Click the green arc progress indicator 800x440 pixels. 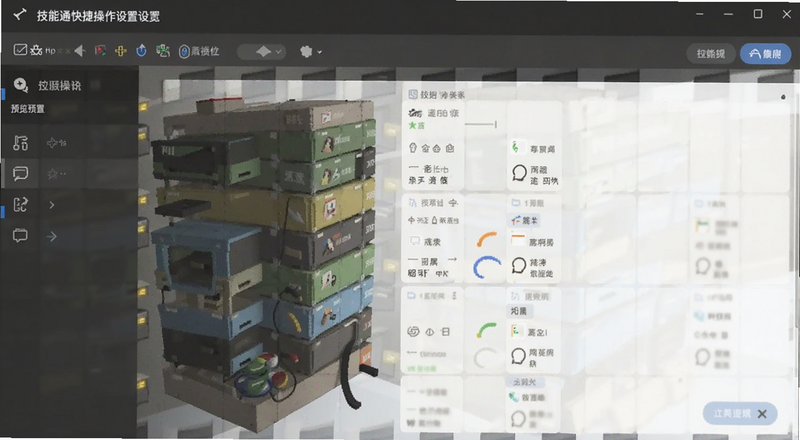pos(486,329)
